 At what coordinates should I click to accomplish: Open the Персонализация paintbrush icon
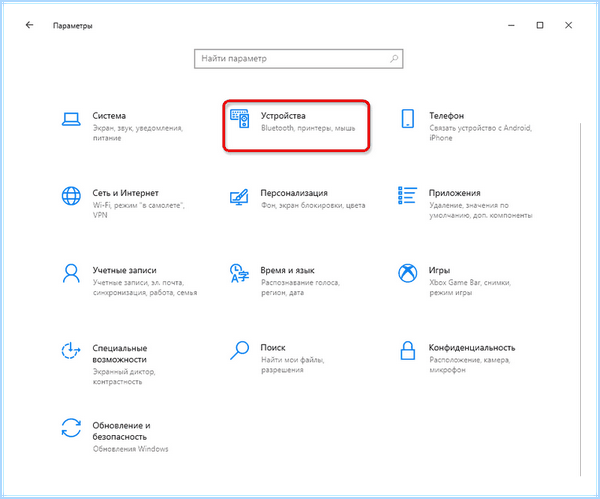(x=239, y=197)
